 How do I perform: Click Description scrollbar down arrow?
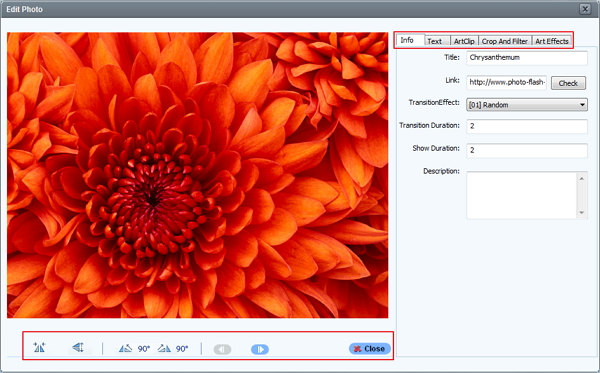coord(582,212)
